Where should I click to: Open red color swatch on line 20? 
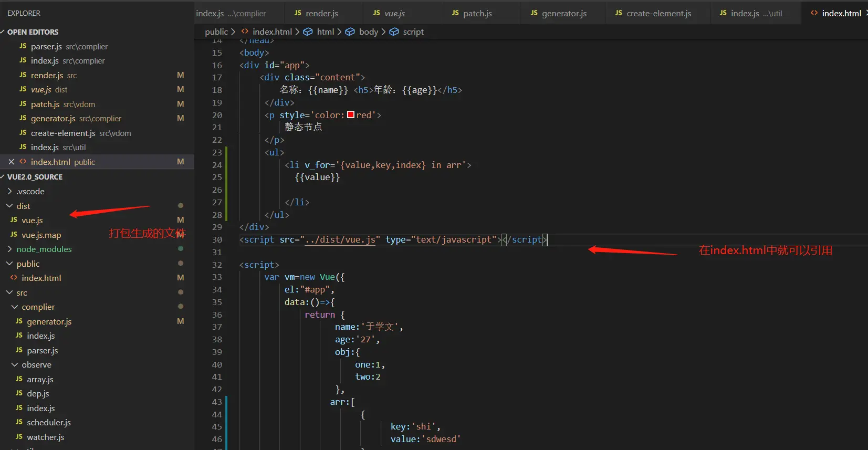[x=351, y=114]
